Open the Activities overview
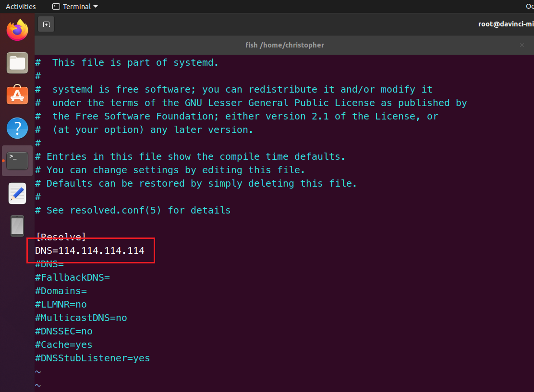This screenshot has width=534, height=392. point(21,7)
